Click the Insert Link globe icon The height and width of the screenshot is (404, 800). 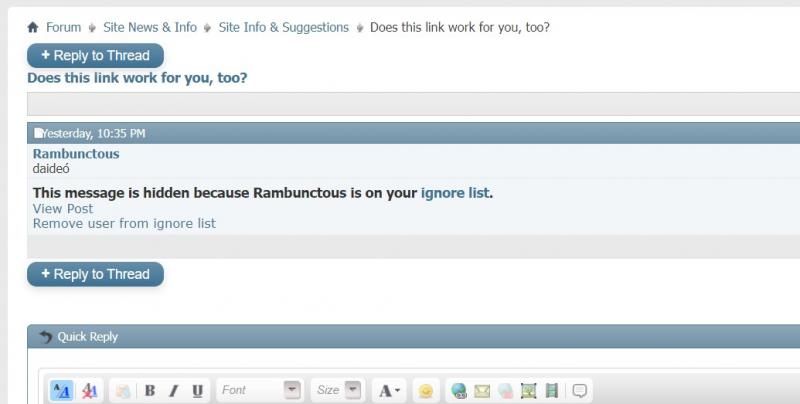[459, 391]
